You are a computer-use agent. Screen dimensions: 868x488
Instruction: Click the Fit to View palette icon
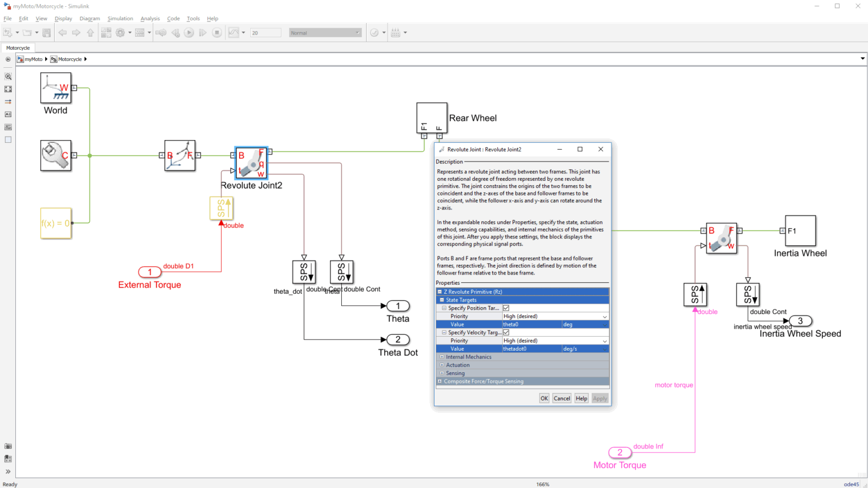pos(8,89)
